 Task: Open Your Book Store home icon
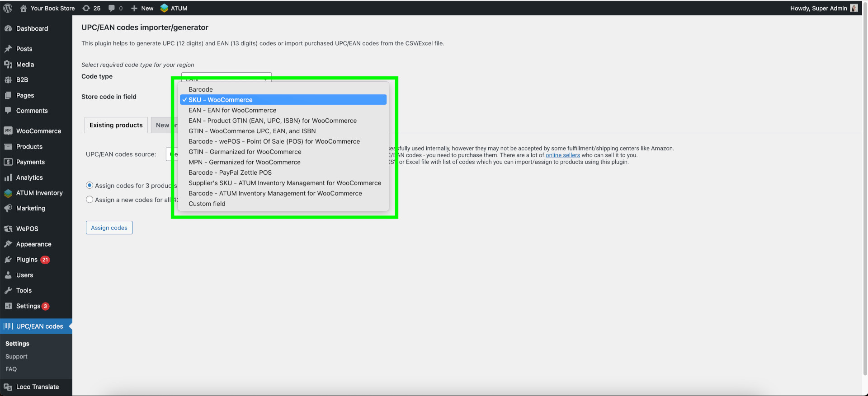[x=24, y=8]
